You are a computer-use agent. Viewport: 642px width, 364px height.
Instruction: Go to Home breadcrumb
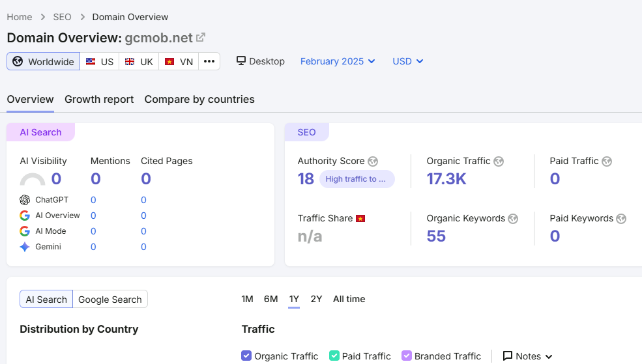coord(20,17)
